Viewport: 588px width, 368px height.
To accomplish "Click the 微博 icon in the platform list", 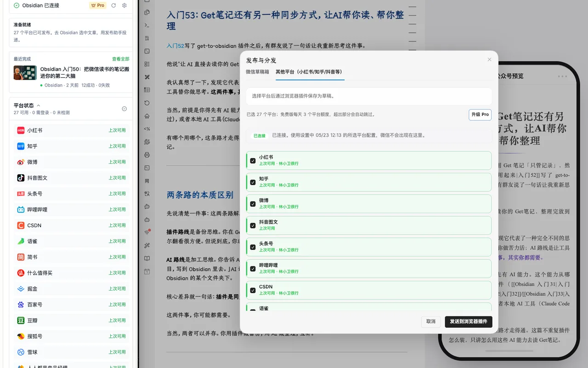I will 21,162.
